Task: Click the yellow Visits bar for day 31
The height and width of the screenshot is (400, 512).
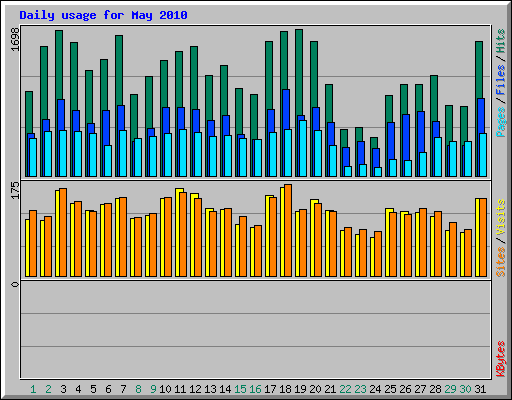Action: pos(477,237)
